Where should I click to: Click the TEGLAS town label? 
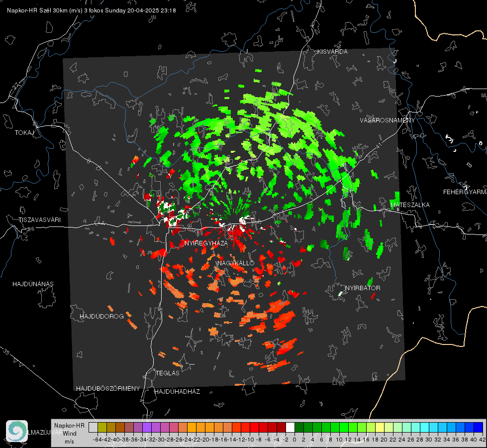168,373
